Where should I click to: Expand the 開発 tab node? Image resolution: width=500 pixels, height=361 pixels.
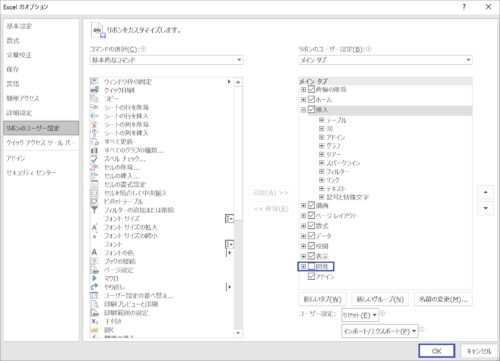click(303, 266)
